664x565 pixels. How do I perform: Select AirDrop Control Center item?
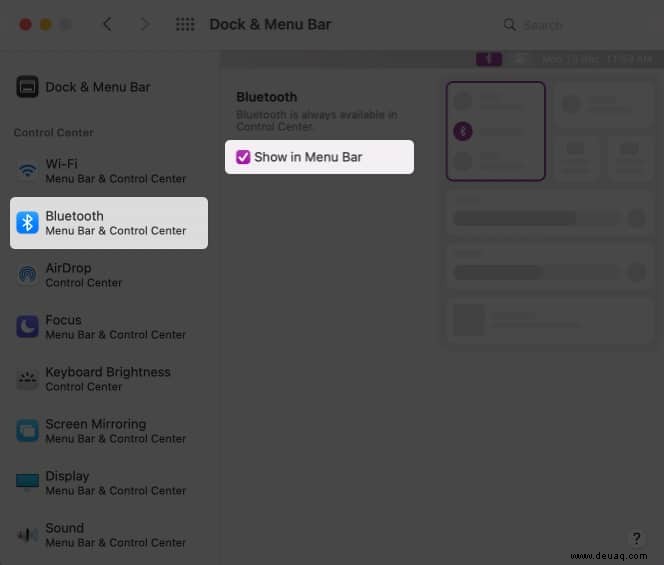point(109,275)
